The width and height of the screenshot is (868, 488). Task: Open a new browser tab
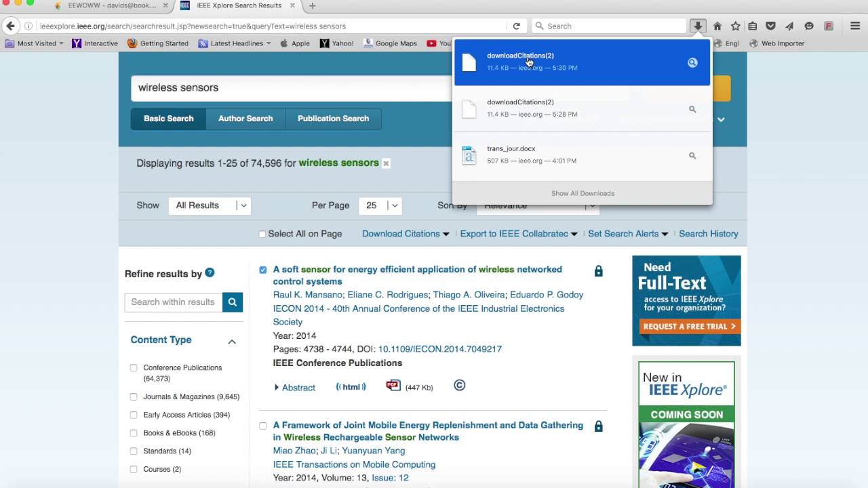(x=312, y=5)
